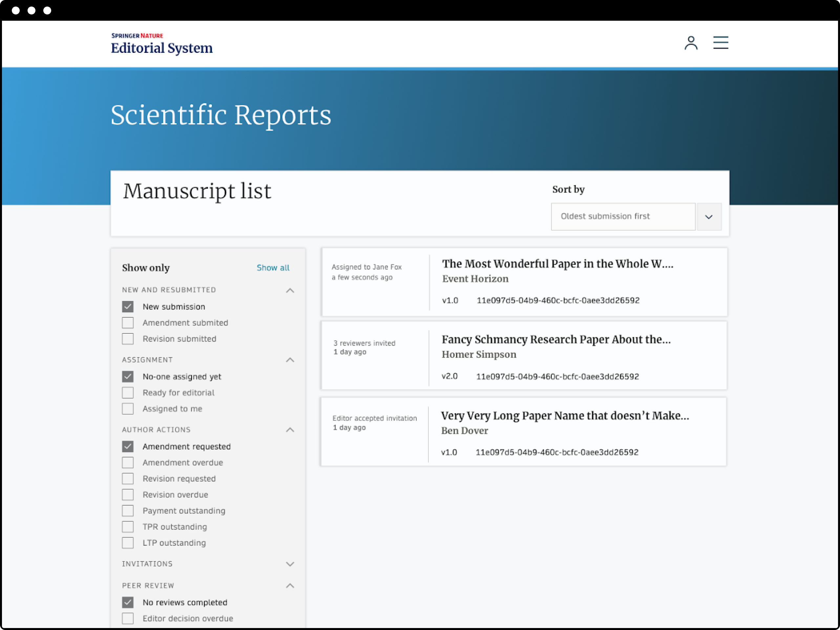This screenshot has width=840, height=630.
Task: Click the manuscript ID on the Ben Dover card
Action: point(557,453)
